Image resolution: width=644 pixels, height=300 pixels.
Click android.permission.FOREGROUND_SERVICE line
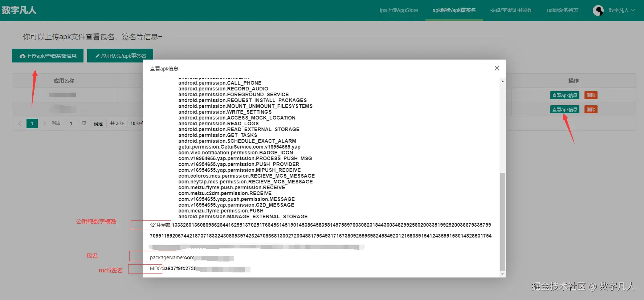(233, 94)
